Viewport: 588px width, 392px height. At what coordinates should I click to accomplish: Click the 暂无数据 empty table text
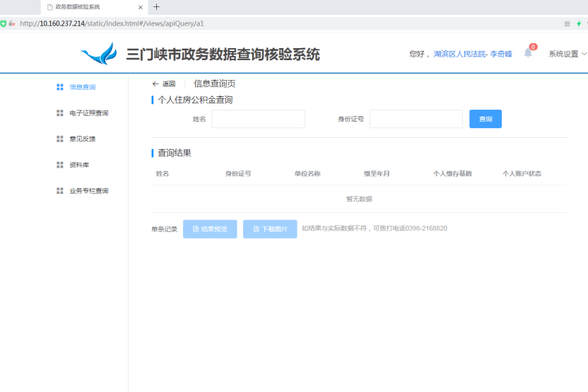pos(359,199)
